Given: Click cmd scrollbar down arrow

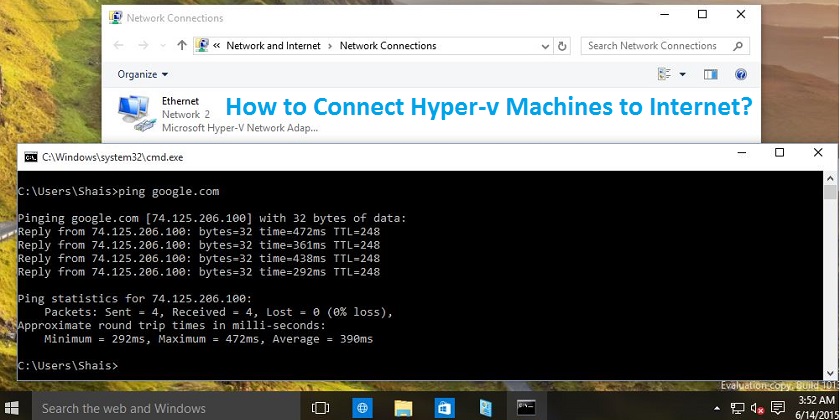Looking at the screenshot, I should coord(830,373).
